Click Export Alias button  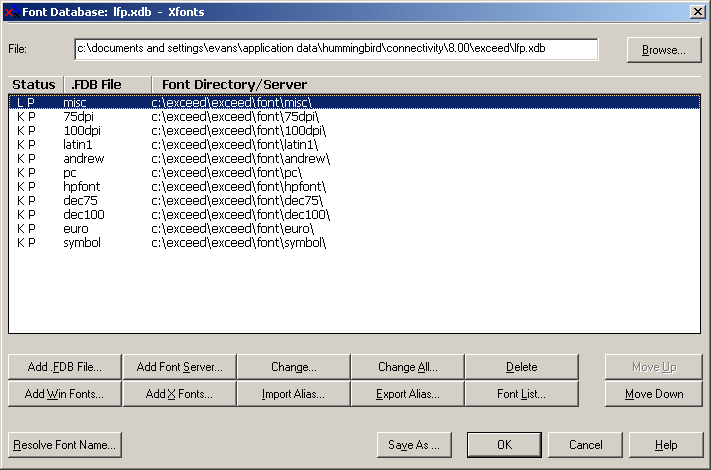408,394
